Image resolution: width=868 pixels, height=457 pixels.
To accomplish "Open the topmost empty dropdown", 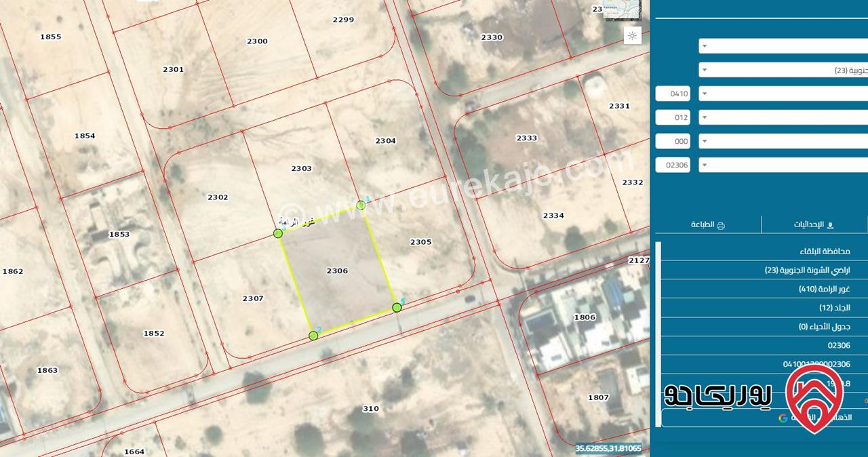I will pyautogui.click(x=783, y=46).
